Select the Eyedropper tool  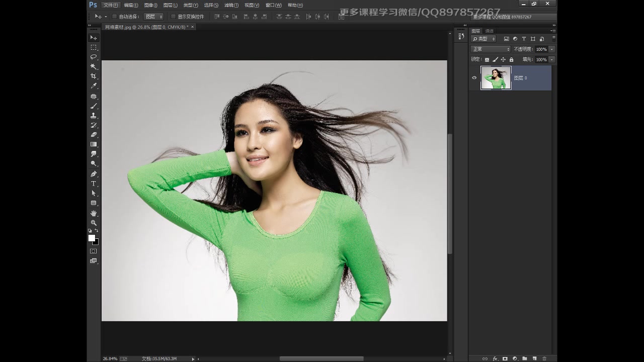[x=94, y=86]
